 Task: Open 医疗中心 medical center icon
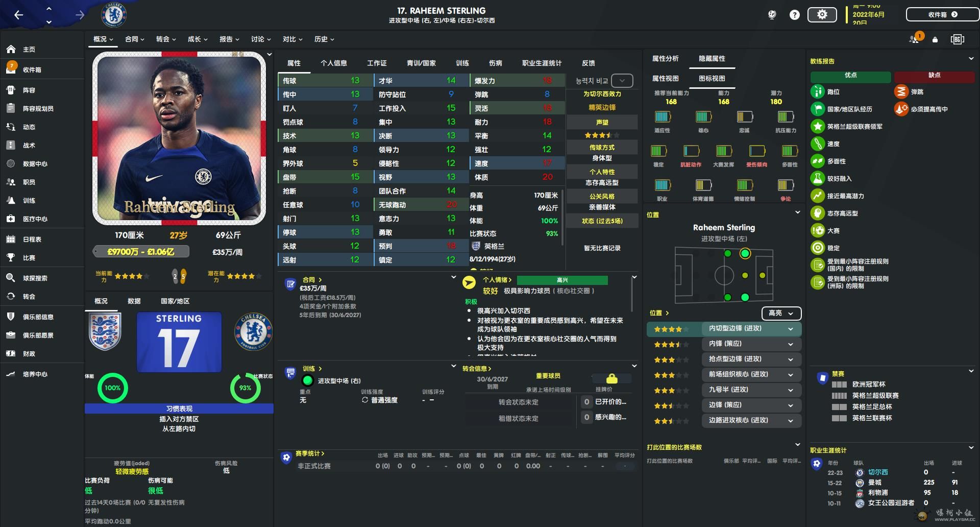(x=11, y=219)
